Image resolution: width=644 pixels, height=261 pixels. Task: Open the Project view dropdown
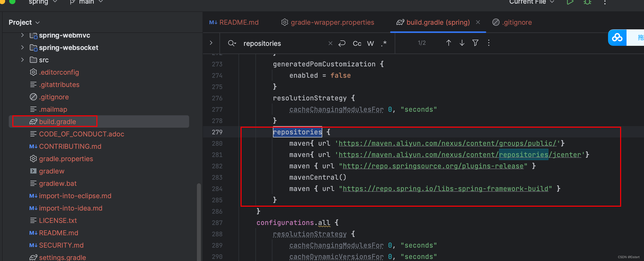[24, 22]
